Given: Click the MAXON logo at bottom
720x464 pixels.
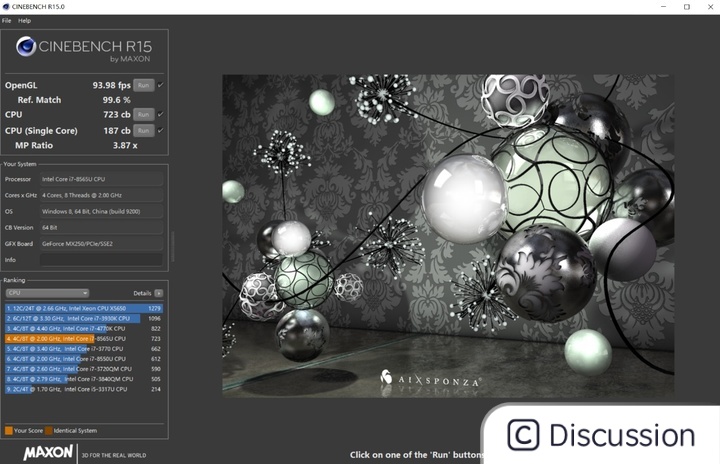Looking at the screenshot, I should click(48, 453).
